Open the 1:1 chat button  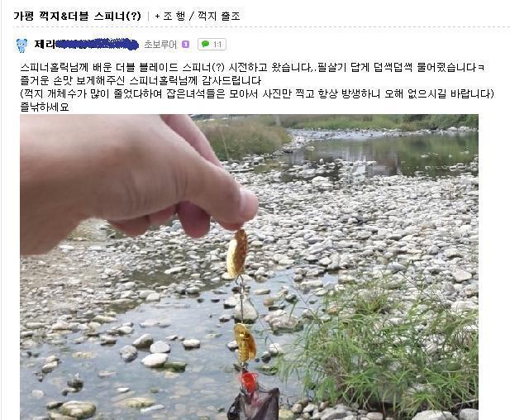click(x=212, y=45)
